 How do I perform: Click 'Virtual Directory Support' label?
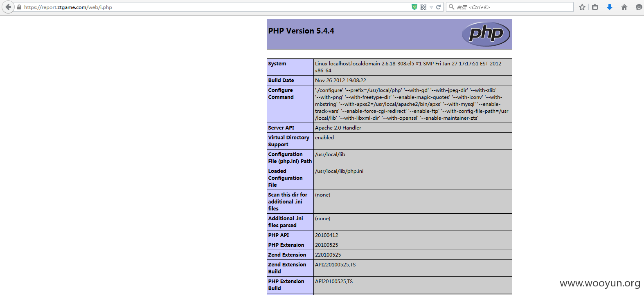pyautogui.click(x=289, y=141)
